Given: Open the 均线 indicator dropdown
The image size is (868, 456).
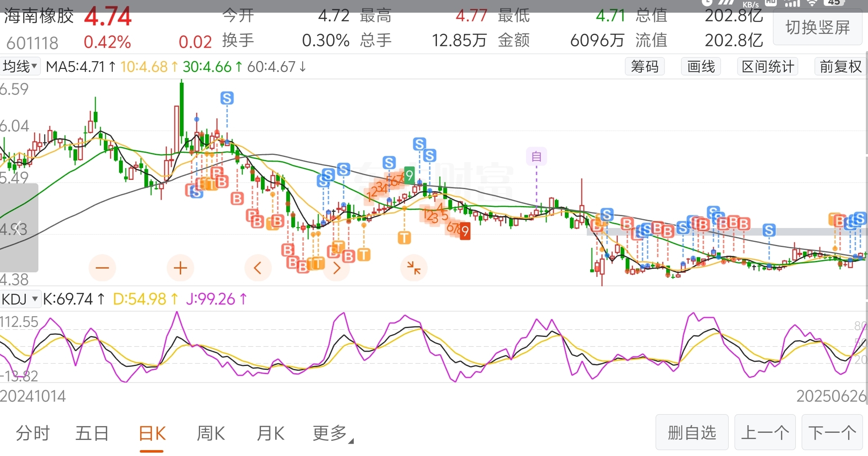Looking at the screenshot, I should click(20, 66).
